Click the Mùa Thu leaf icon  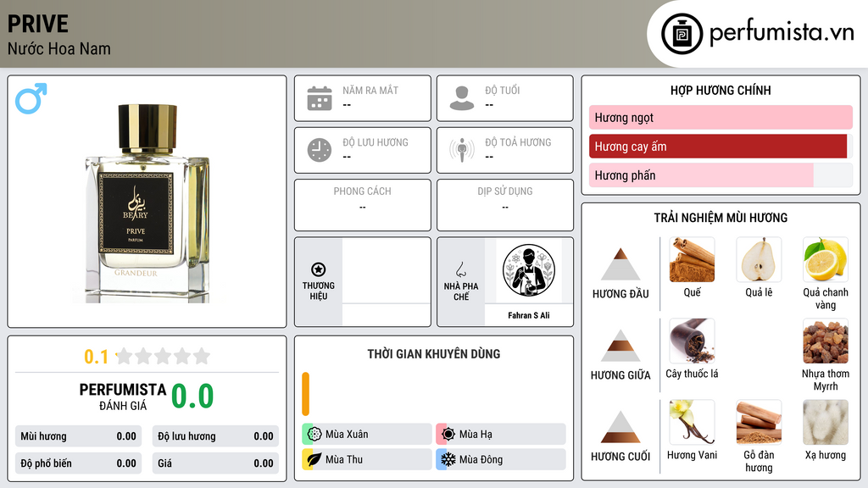pos(314,459)
